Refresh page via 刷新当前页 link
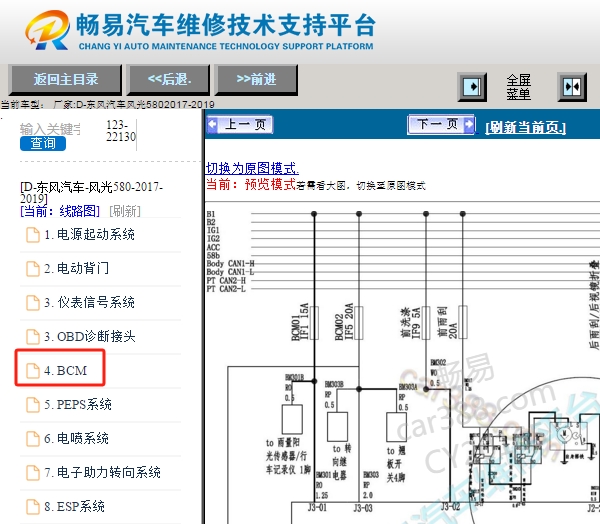The height and width of the screenshot is (524, 600). (x=525, y=127)
